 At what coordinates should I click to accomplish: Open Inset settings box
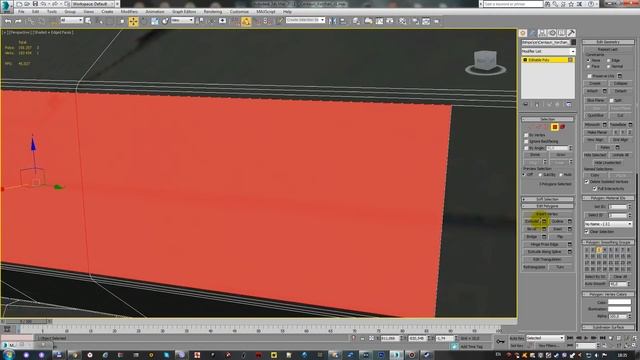tap(570, 229)
